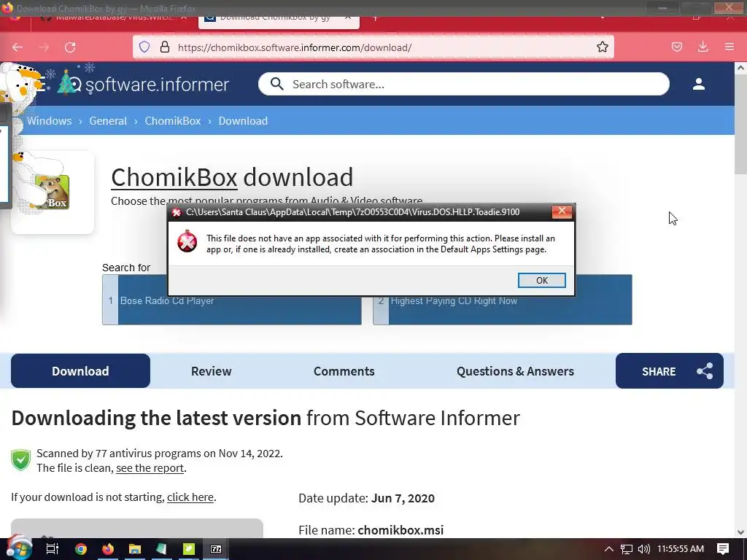Viewport: 747px width, 560px height.
Task: Select the Download tab
Action: (x=80, y=371)
